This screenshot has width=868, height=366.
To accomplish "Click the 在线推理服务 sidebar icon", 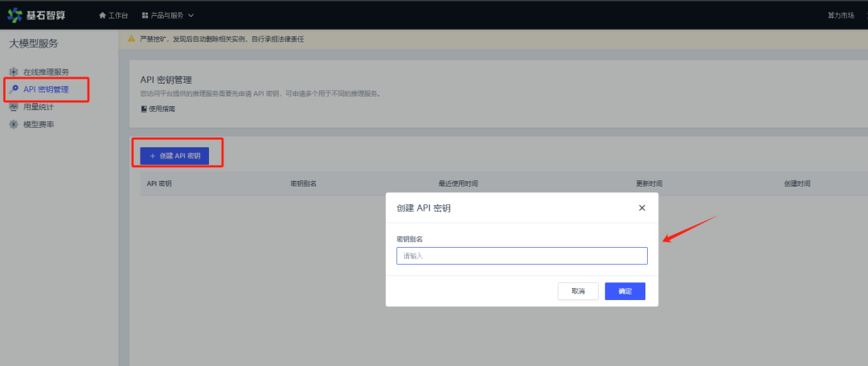I will pos(13,72).
